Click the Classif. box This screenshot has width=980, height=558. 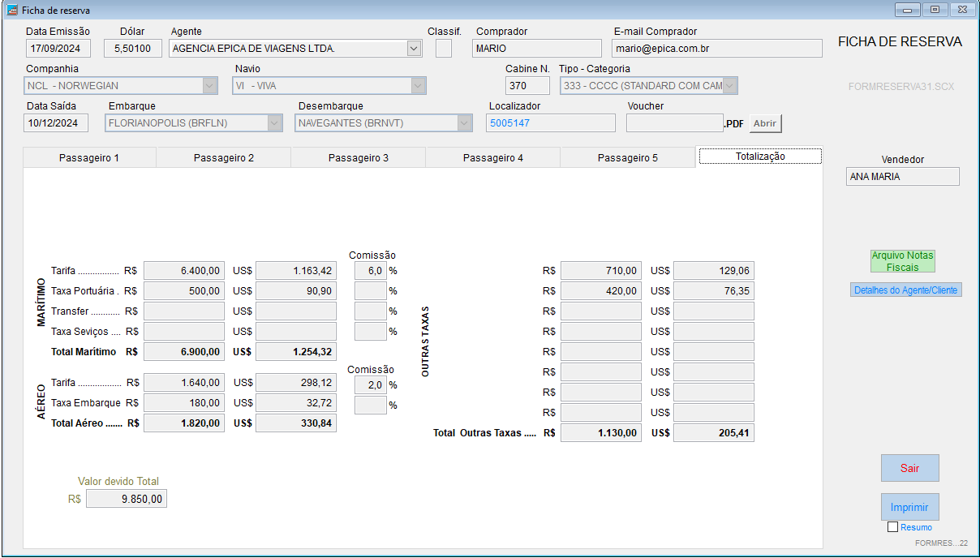click(x=444, y=49)
